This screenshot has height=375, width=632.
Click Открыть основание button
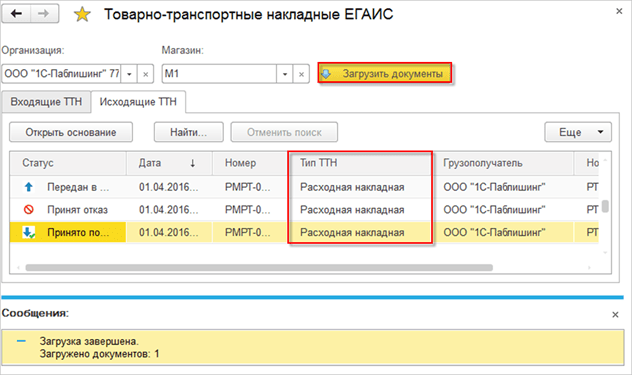[71, 132]
